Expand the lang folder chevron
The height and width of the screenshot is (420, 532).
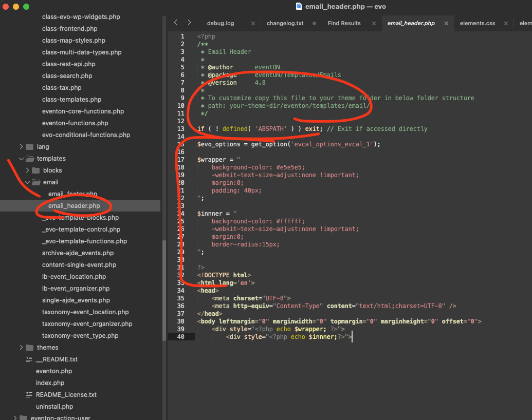click(x=21, y=147)
